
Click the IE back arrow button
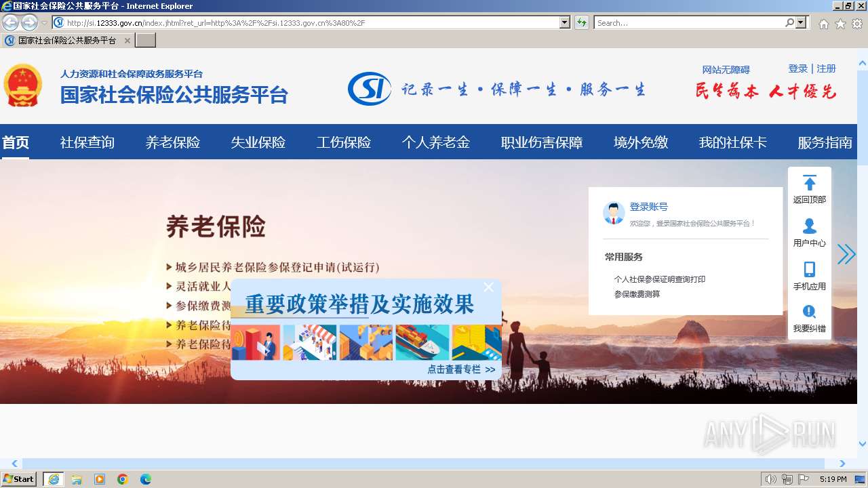click(10, 22)
